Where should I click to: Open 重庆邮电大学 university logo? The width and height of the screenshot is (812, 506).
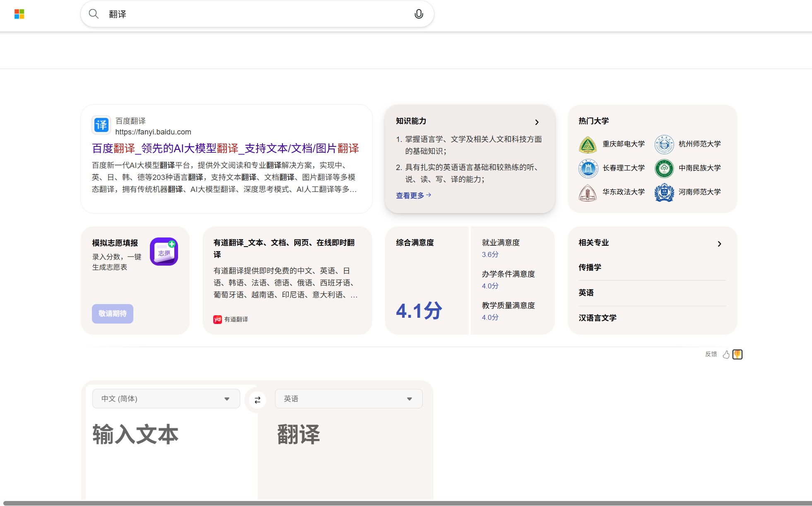coord(588,144)
